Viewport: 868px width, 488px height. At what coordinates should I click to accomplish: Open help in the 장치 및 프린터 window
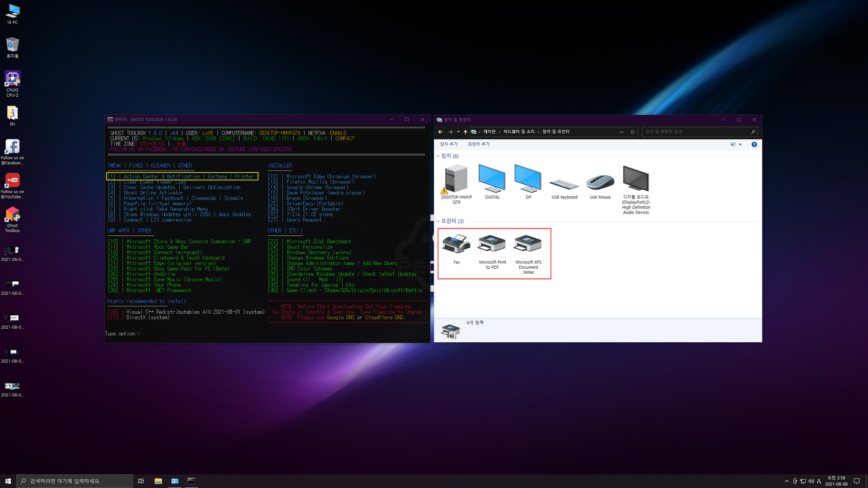(754, 144)
